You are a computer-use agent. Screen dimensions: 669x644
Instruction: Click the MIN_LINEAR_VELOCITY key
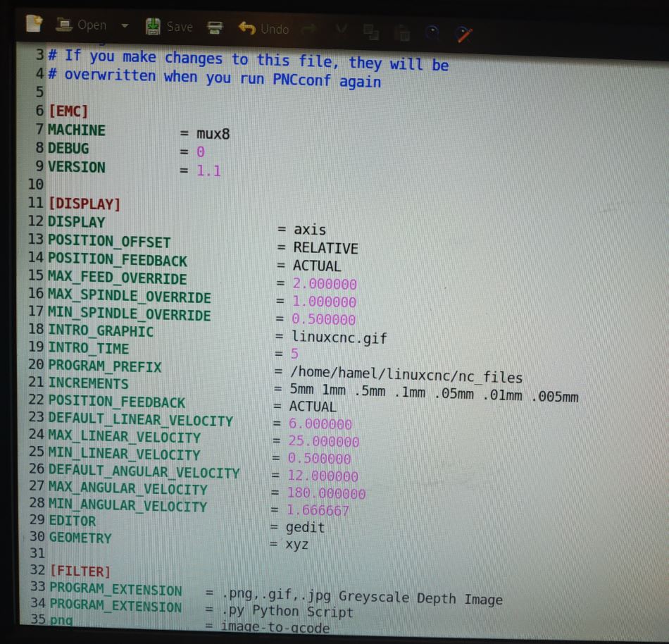[x=124, y=454]
